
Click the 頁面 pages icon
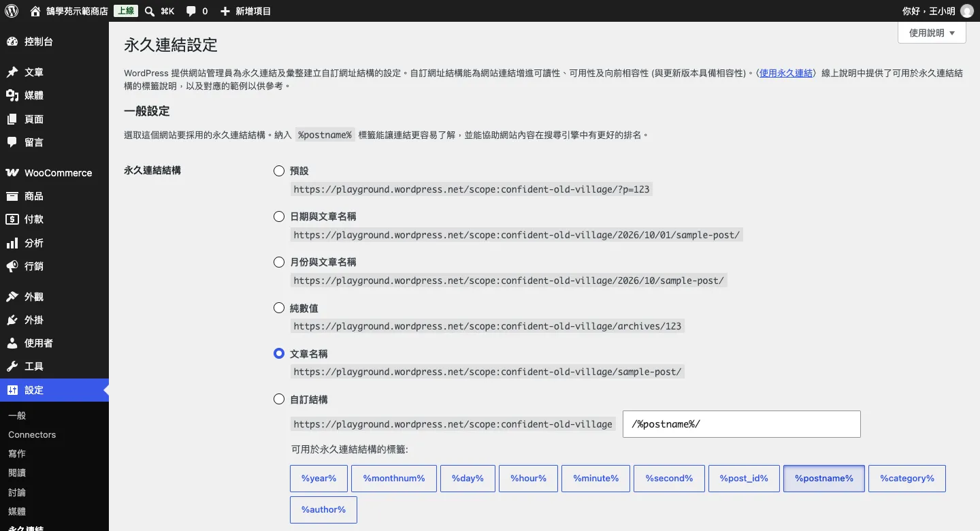click(12, 119)
